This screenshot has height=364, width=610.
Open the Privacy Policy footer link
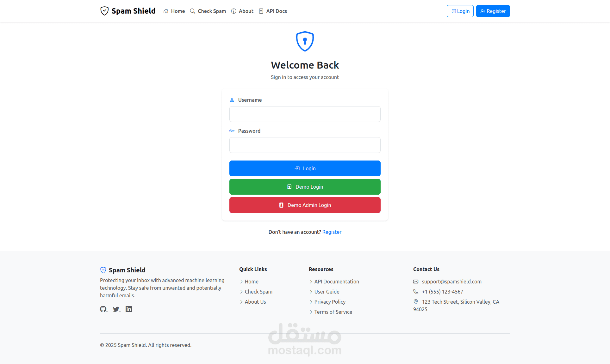pyautogui.click(x=330, y=302)
